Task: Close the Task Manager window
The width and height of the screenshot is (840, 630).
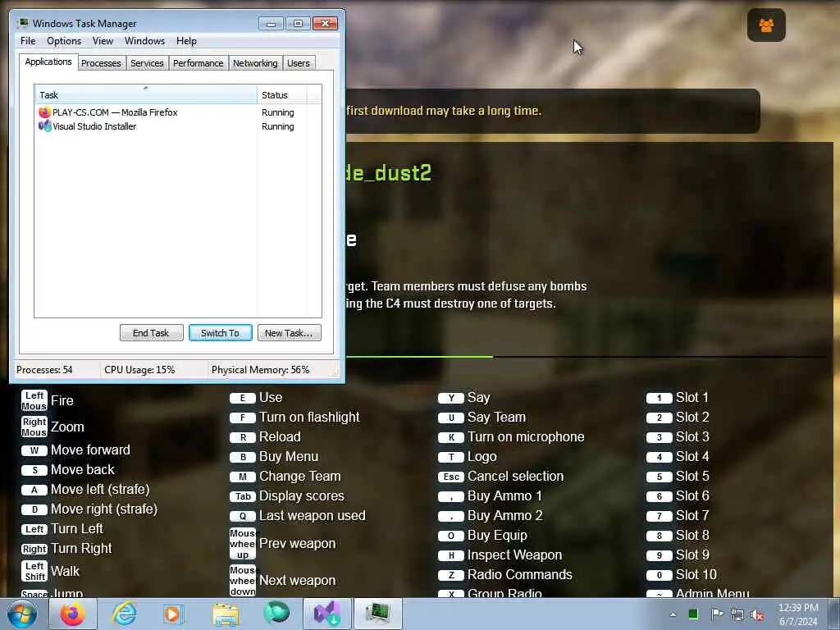Action: [325, 23]
